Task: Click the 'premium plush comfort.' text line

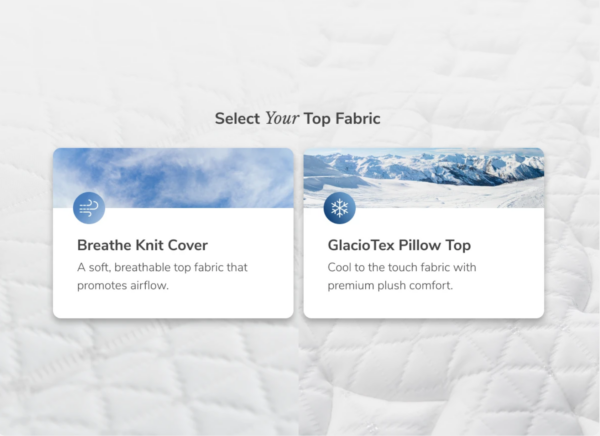Action: [390, 286]
